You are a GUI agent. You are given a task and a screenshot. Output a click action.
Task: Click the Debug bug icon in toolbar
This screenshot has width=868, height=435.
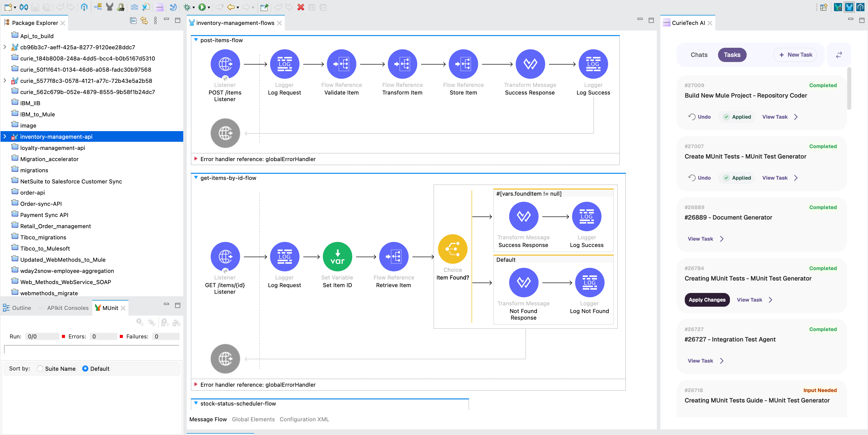(187, 7)
